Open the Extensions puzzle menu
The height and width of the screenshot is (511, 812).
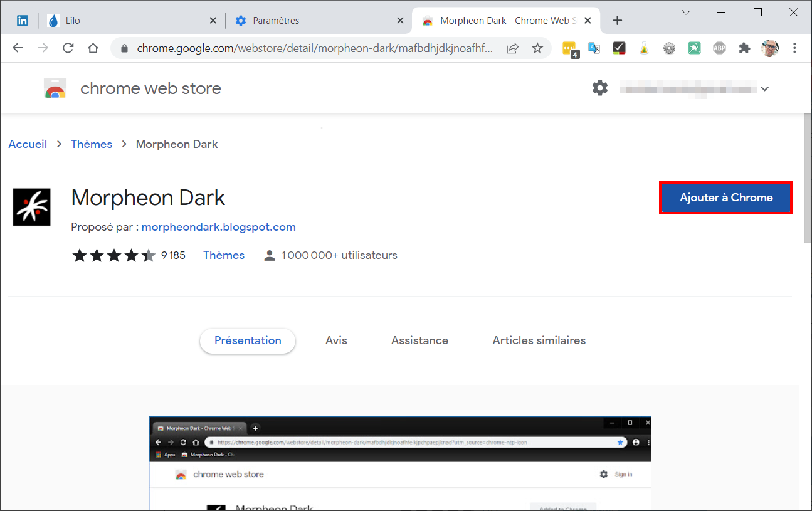(x=744, y=48)
